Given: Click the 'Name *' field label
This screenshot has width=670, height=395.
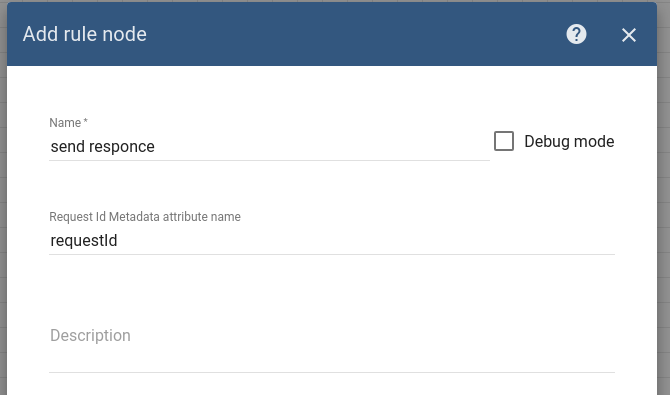Looking at the screenshot, I should coord(68,123).
